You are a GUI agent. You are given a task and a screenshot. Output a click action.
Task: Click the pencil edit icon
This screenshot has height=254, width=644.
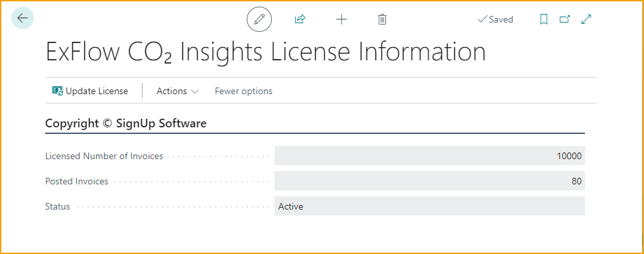click(x=259, y=19)
